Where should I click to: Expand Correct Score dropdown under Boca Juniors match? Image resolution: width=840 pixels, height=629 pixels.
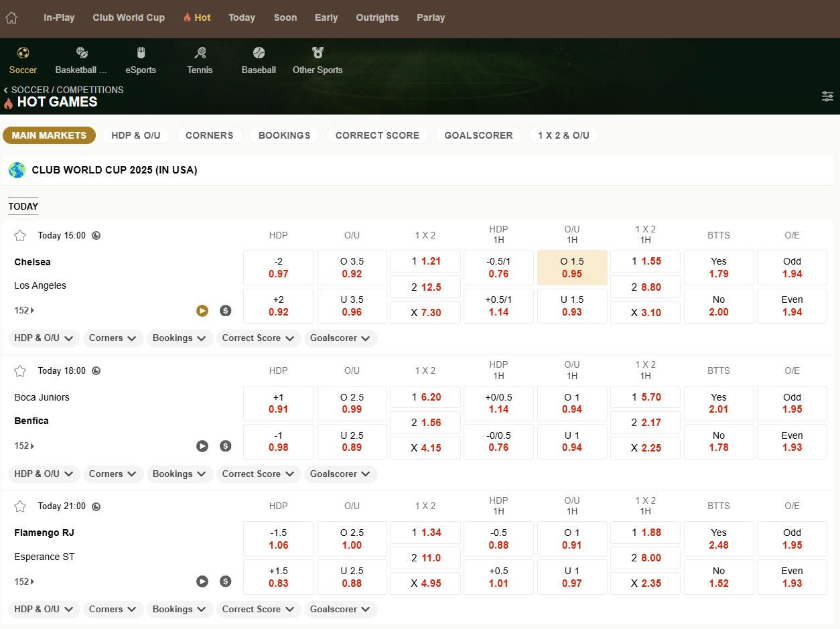pos(259,474)
